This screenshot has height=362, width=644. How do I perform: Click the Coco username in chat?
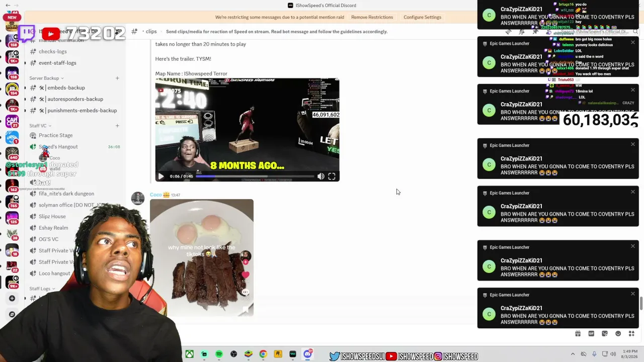pyautogui.click(x=155, y=195)
